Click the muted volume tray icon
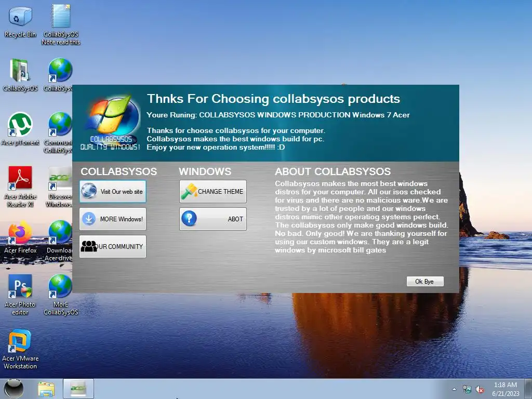 pyautogui.click(x=480, y=390)
